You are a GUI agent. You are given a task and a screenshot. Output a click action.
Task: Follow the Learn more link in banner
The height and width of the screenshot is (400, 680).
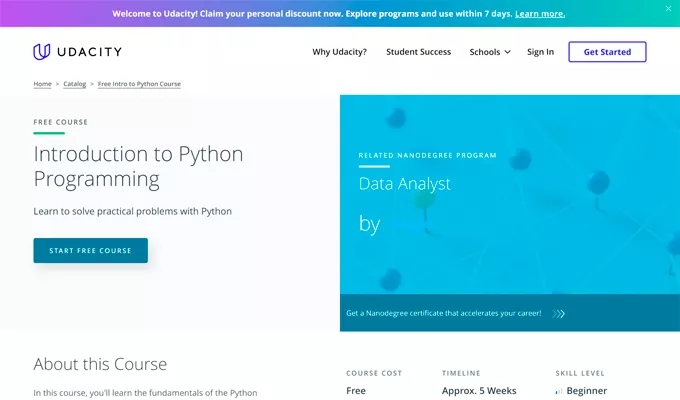click(540, 14)
